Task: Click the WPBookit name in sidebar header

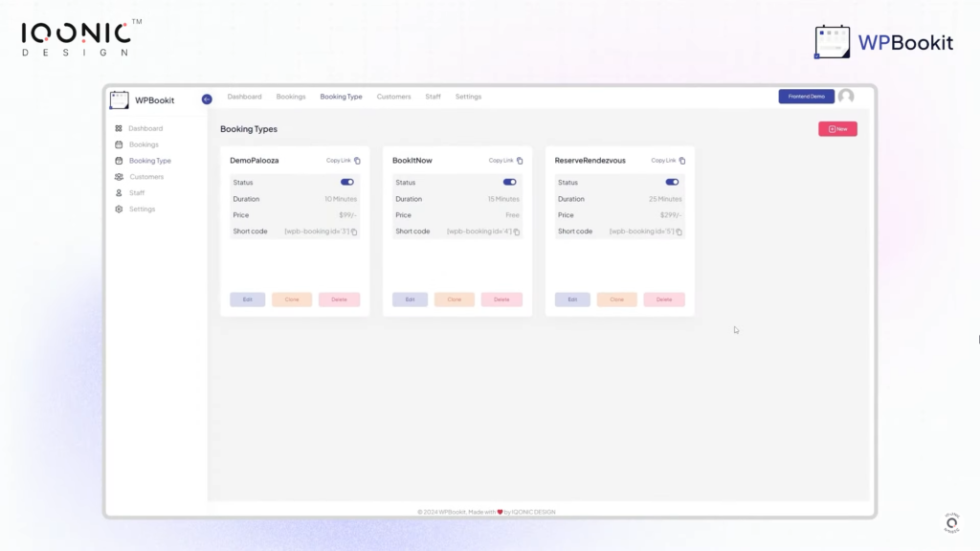Action: coord(154,100)
